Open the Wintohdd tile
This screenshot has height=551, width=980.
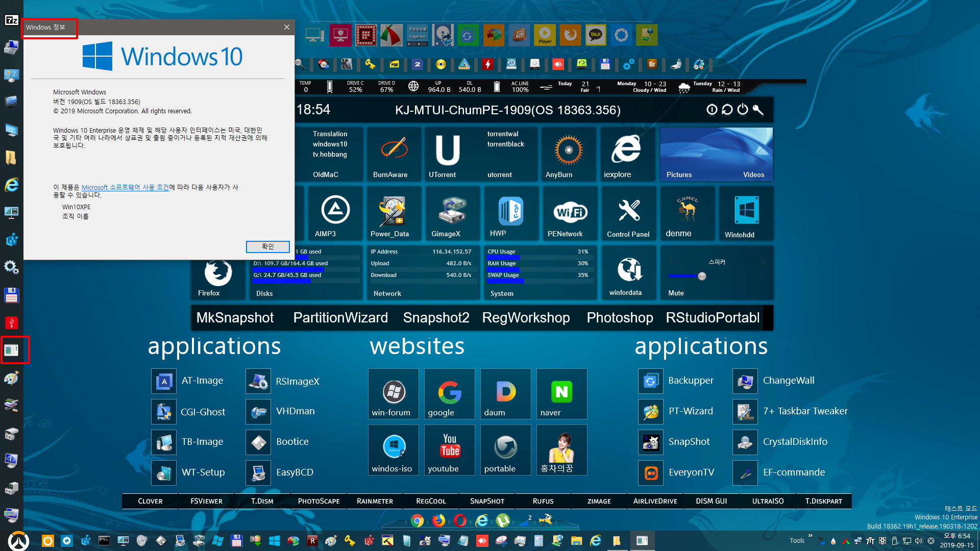coord(746,213)
